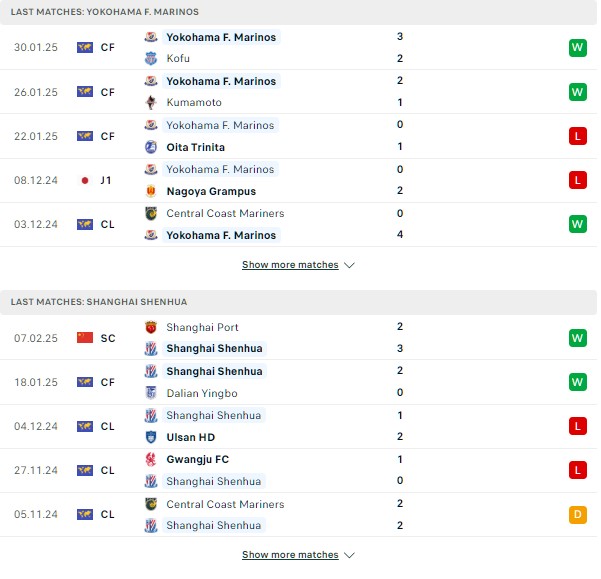Expand Shanghai Shenhua more matches chevron

coord(349,555)
